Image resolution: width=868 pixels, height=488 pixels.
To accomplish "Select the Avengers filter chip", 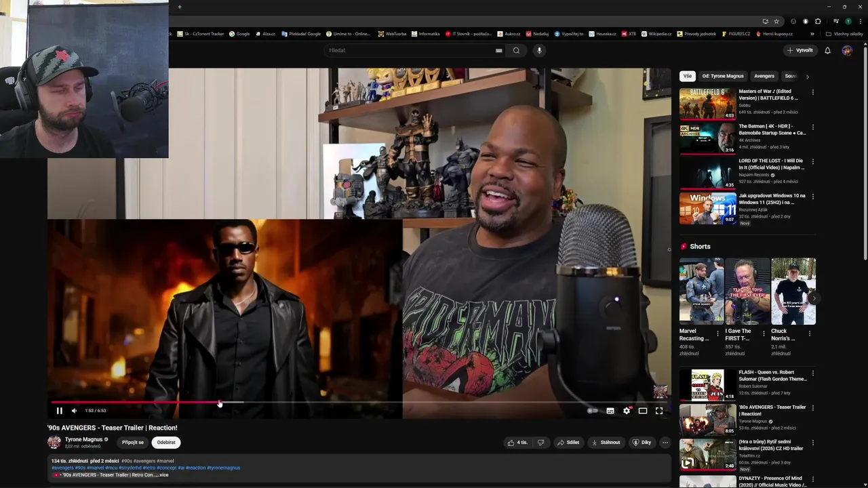I will pyautogui.click(x=764, y=76).
